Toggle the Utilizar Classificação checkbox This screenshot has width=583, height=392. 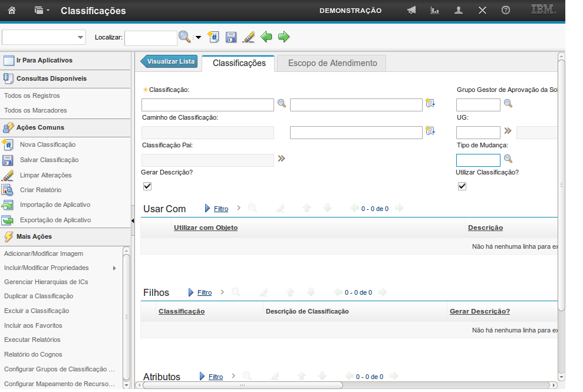tap(462, 186)
